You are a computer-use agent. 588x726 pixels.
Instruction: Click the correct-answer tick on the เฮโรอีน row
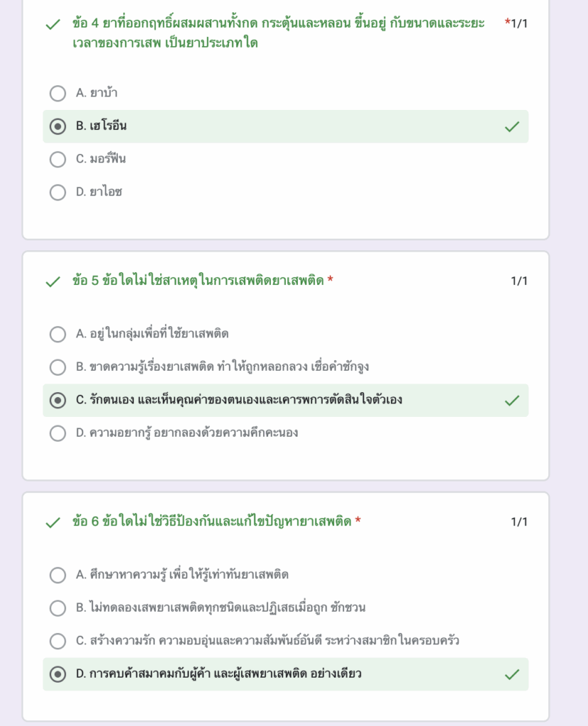(511, 126)
